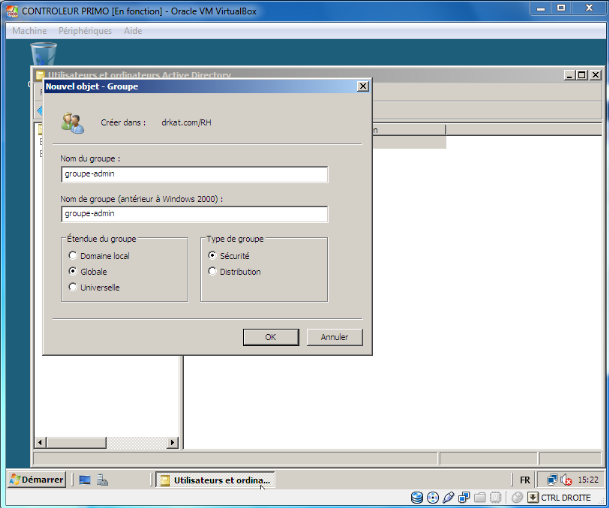The height and width of the screenshot is (508, 609).
Task: Select the Utilisateurs et ordina... taskbar button
Action: (x=215, y=480)
